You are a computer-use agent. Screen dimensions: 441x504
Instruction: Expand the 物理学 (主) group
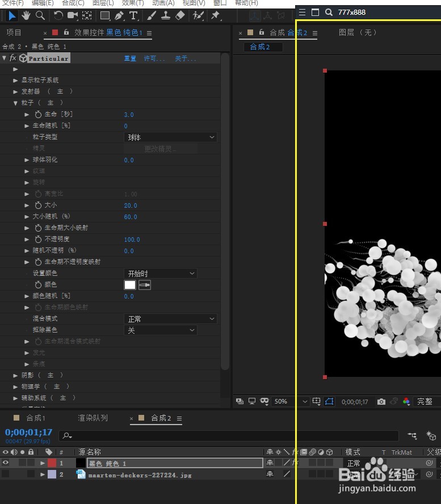[x=15, y=387]
